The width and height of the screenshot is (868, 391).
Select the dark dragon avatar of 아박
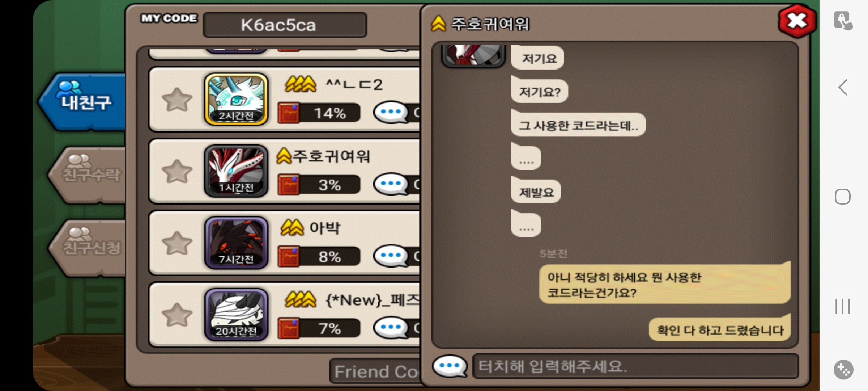coord(236,243)
